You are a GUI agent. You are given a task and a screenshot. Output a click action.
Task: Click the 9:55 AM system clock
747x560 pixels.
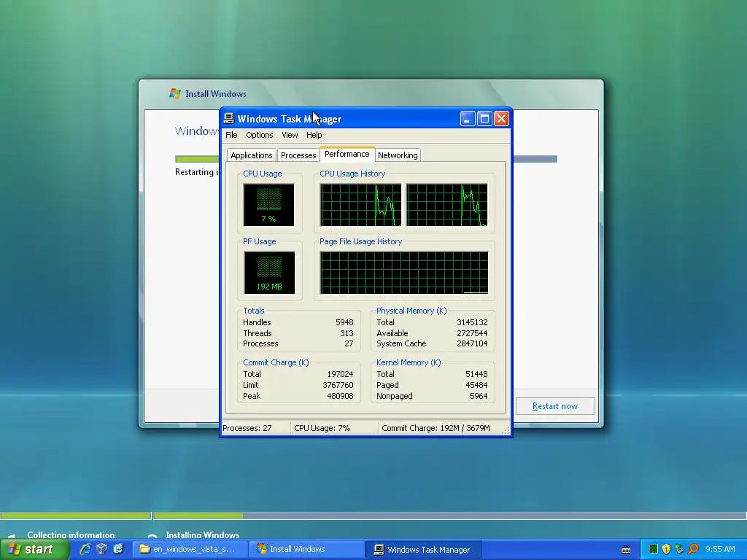coord(720,549)
